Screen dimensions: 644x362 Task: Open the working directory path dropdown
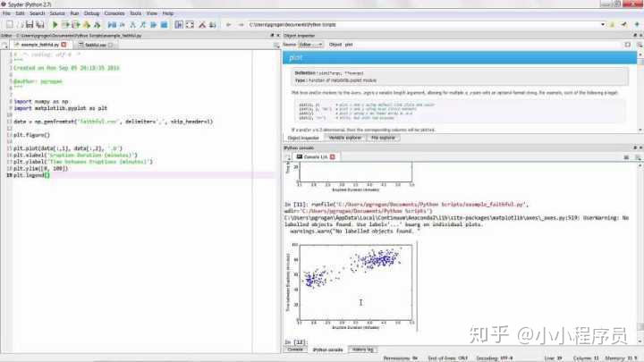pyautogui.click(x=603, y=25)
